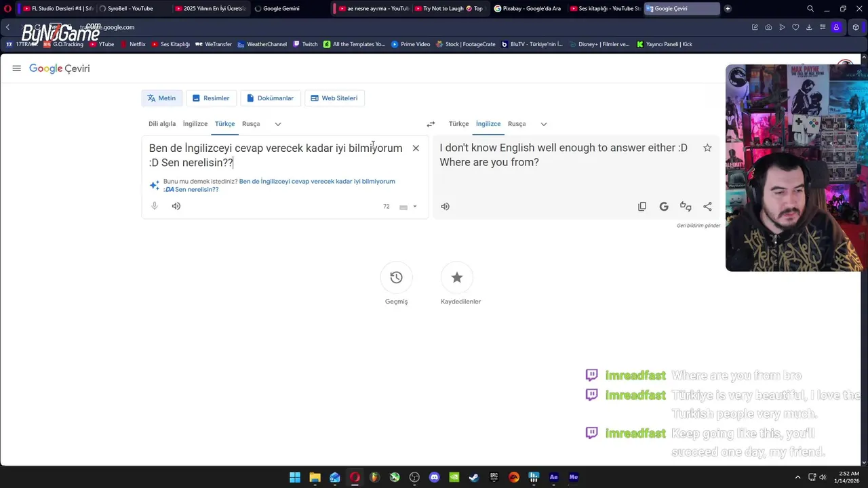Viewport: 868px width, 488px height.
Task: Click the browser downloads icon
Action: [809, 27]
